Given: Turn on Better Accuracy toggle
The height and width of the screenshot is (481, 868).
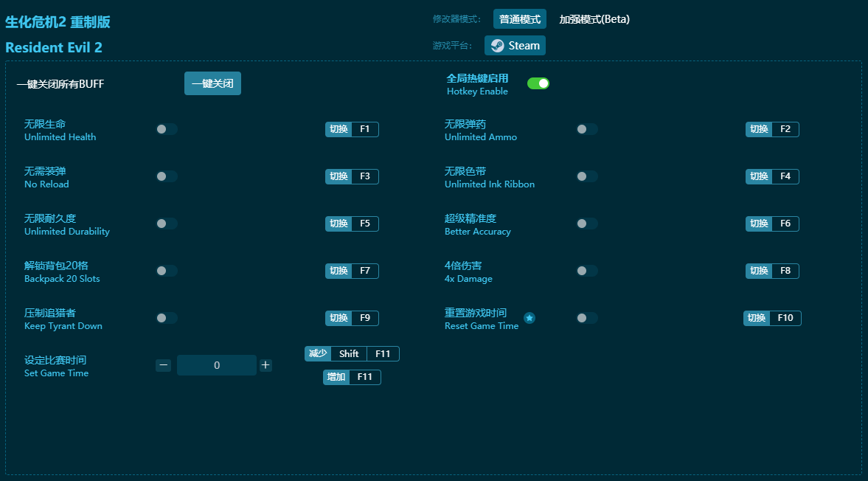Looking at the screenshot, I should tap(587, 224).
